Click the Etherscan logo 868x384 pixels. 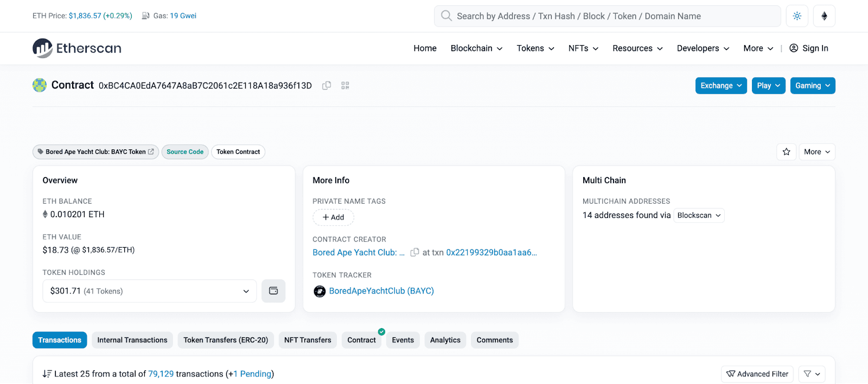click(x=76, y=48)
